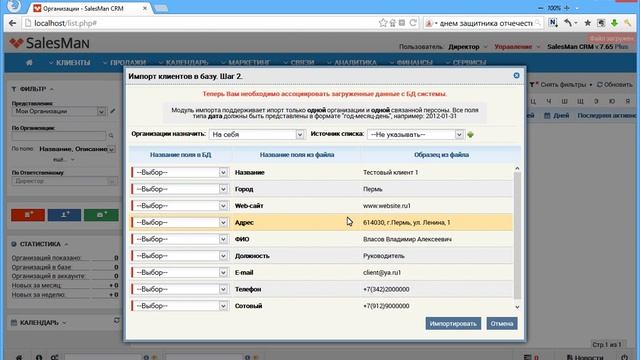Close the import dialog with the X icon
This screenshot has height=360, width=640.
pos(516,76)
